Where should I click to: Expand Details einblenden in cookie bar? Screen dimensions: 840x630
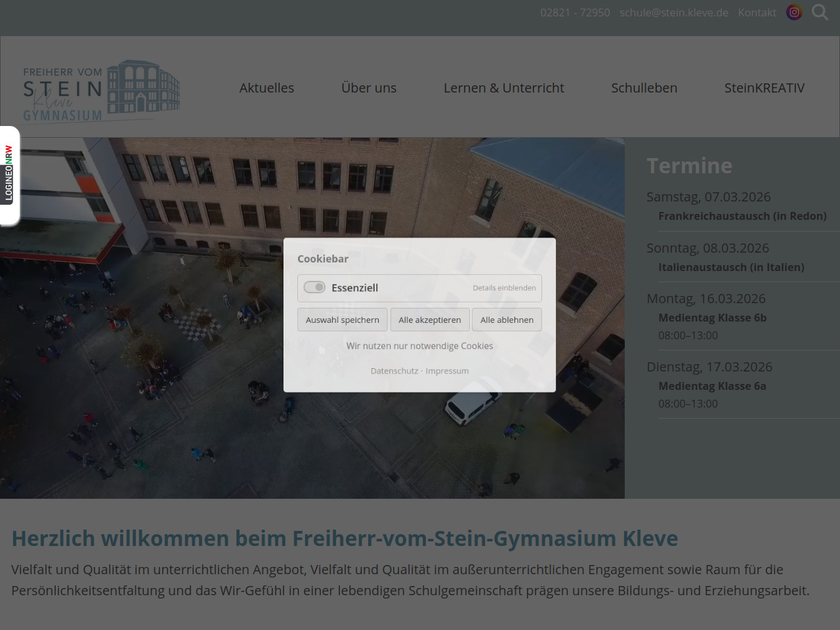504,288
